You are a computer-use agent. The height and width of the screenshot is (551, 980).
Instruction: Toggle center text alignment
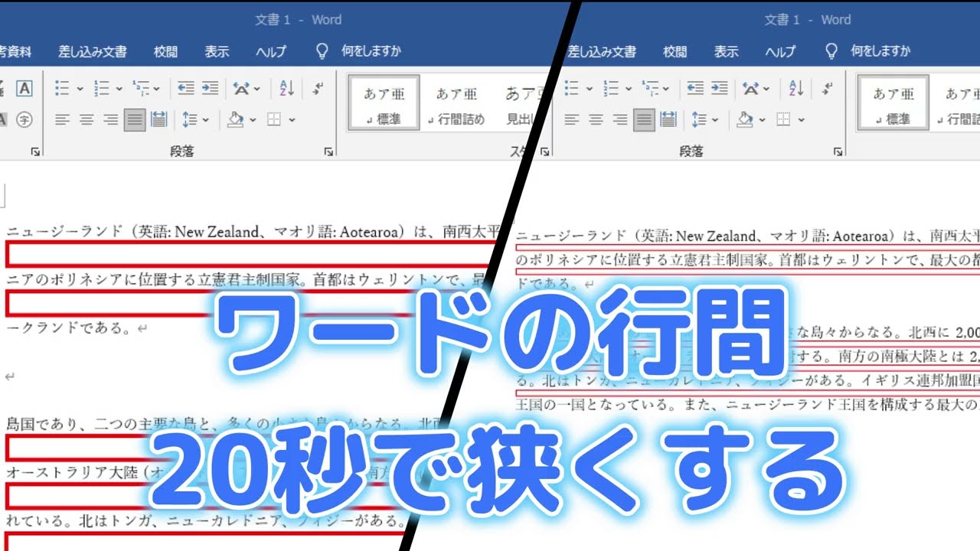[x=87, y=120]
